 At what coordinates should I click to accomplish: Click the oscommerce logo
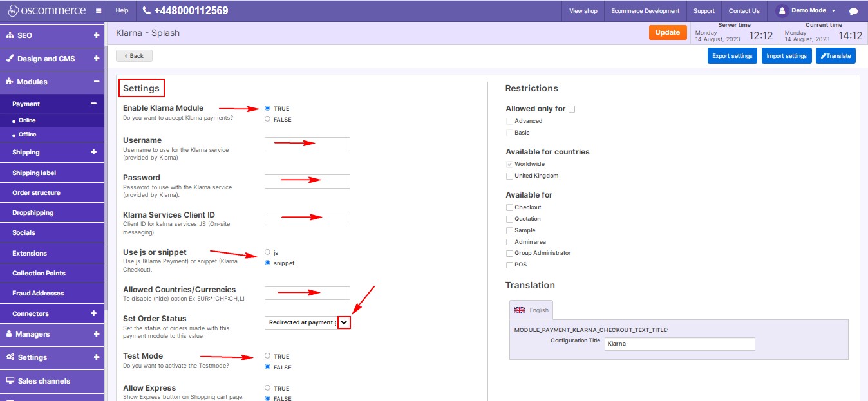(x=46, y=11)
